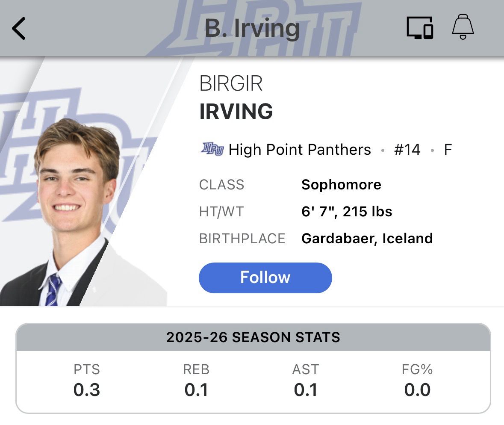This screenshot has height=425, width=504.
Task: Open the High Point Panthers team link
Action: pos(300,150)
